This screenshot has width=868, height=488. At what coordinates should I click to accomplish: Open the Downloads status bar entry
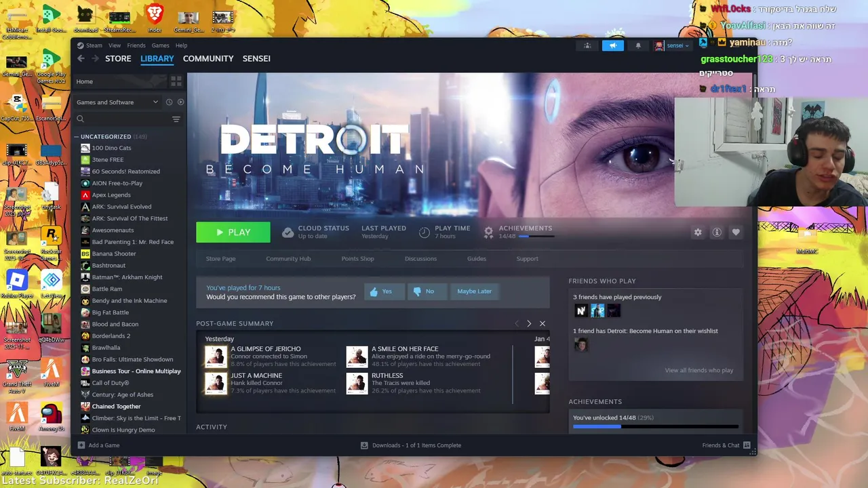click(x=411, y=445)
